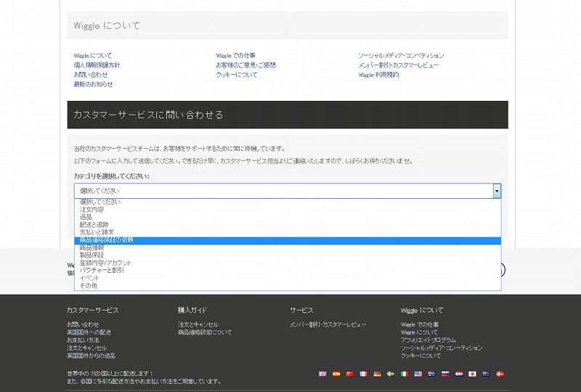This screenshot has height=392, width=581.
Task: Select the 支払いと請求 option
Action: click(288, 232)
